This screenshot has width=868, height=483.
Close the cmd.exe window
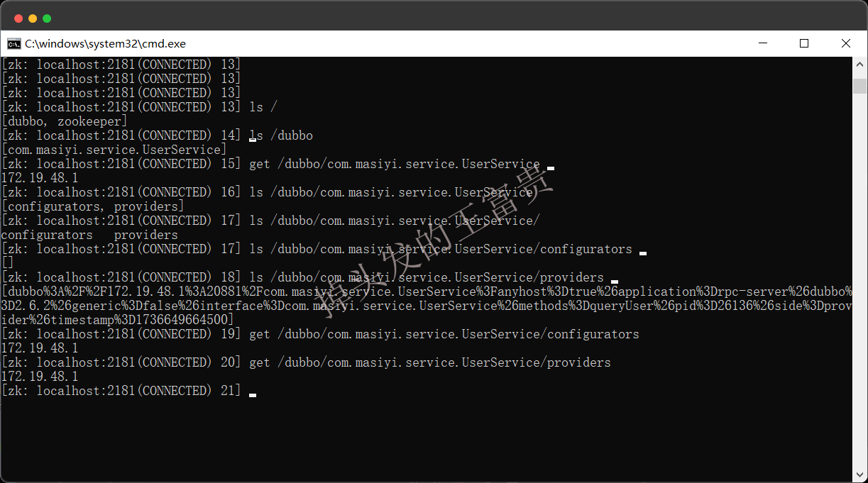pyautogui.click(x=846, y=43)
